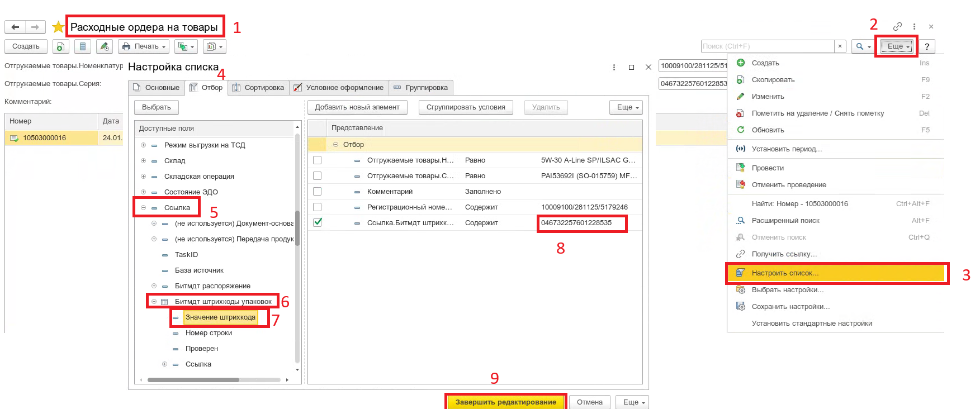Open help with the question mark button
The image size is (980, 409).
tap(926, 46)
